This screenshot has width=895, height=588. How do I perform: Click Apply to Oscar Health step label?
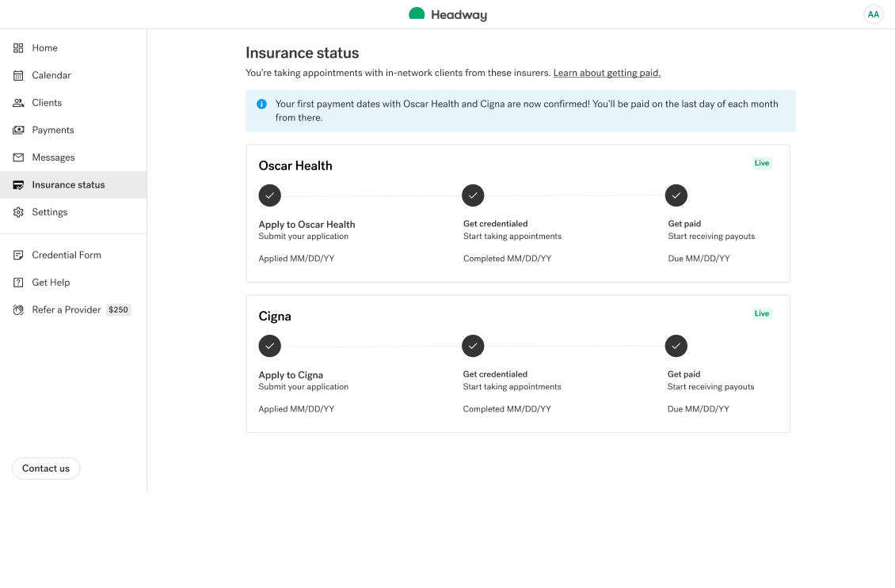[x=307, y=225]
